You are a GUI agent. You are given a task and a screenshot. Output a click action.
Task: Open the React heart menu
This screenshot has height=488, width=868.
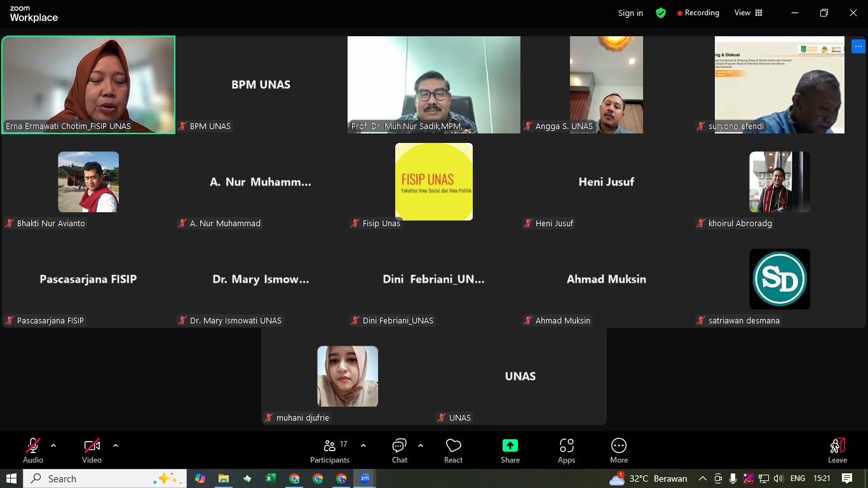tap(453, 451)
